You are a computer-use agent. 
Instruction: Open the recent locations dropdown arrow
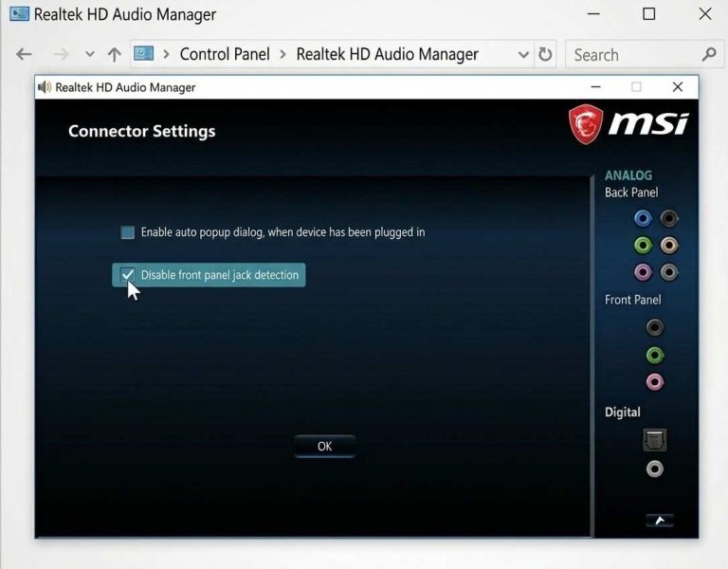point(90,54)
